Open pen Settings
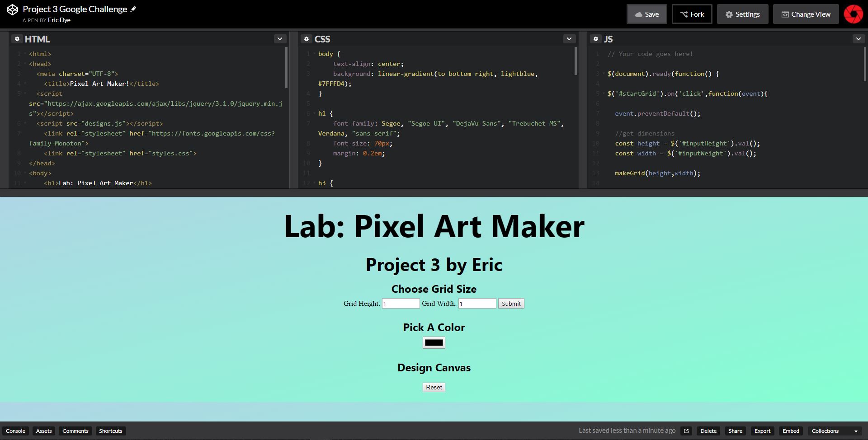The image size is (868, 440). 742,14
